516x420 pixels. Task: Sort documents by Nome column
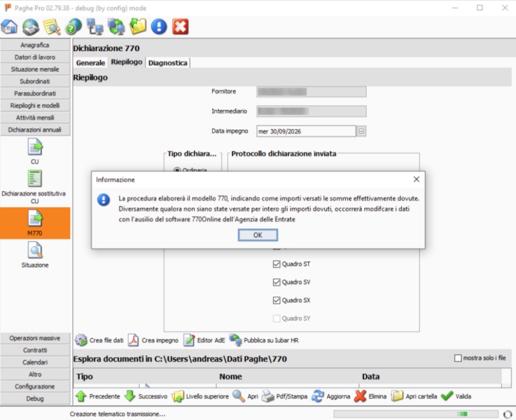[x=288, y=377]
